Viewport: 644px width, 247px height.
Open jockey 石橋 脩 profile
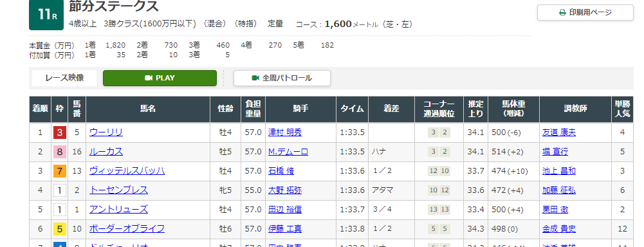click(281, 170)
